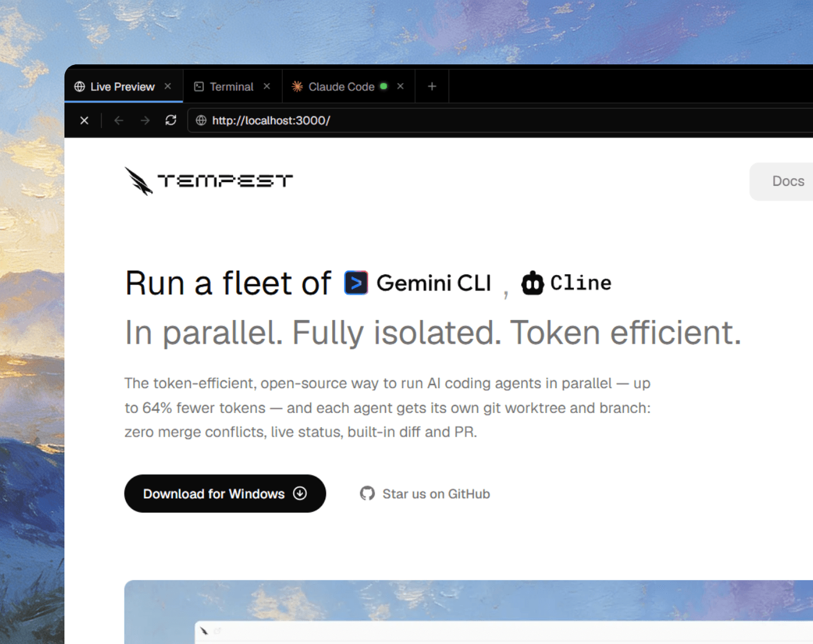This screenshot has height=644, width=813.
Task: Close the Claude Code tab
Action: coord(401,87)
